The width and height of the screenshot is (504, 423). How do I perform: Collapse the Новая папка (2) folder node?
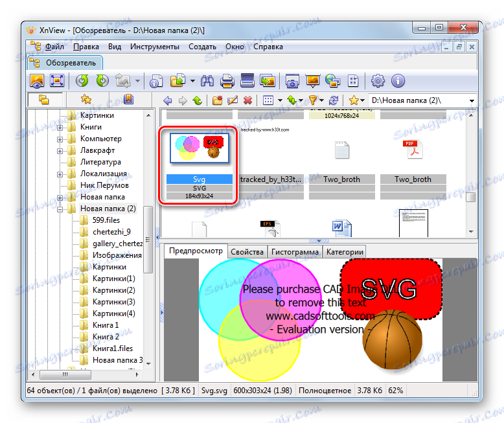point(60,210)
